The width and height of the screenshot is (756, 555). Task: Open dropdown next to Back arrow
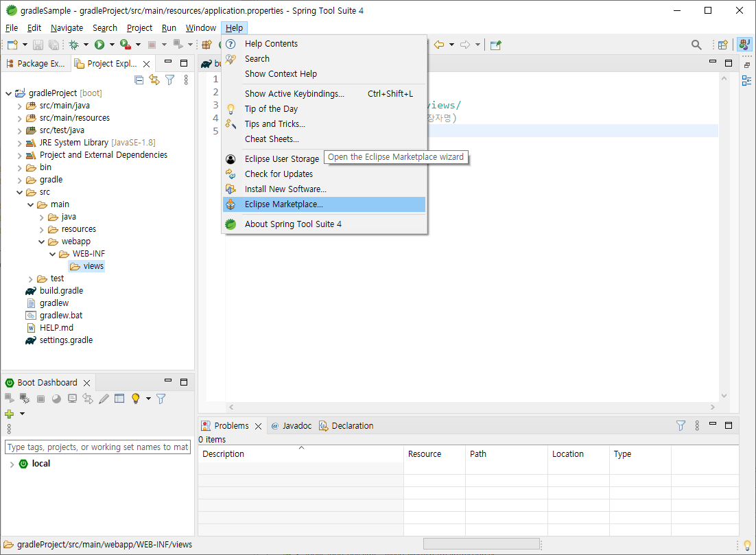(x=452, y=45)
